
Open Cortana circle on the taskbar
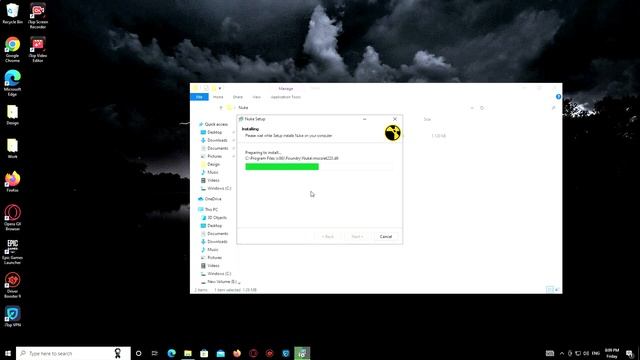[x=138, y=353]
